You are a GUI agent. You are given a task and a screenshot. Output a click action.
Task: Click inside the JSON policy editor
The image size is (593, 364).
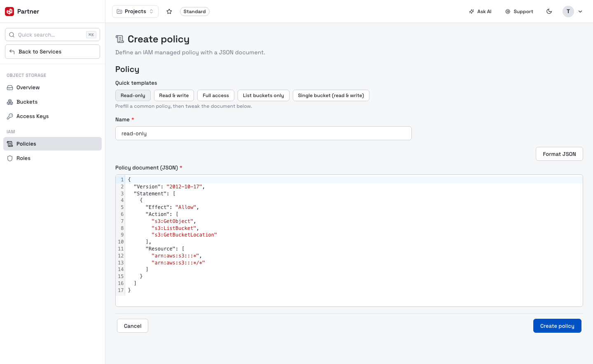pyautogui.click(x=349, y=241)
